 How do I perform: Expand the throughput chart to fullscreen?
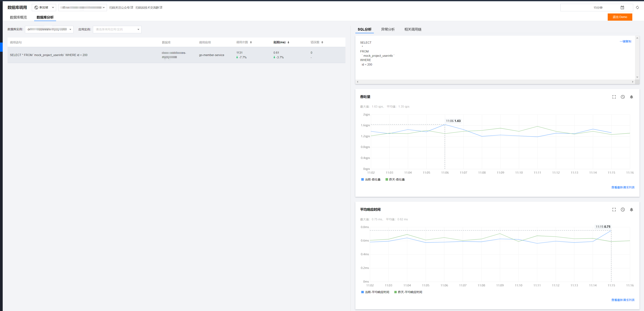pos(614,97)
